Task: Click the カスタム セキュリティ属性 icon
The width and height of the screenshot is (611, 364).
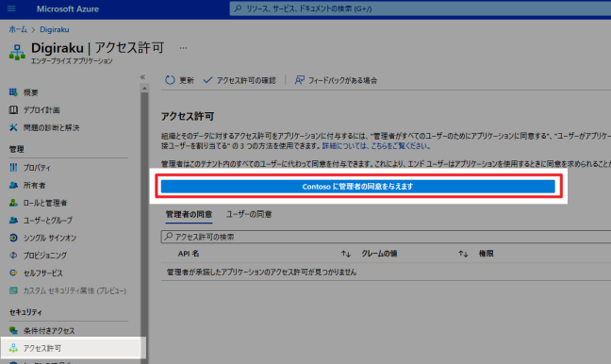Action: tap(13, 290)
